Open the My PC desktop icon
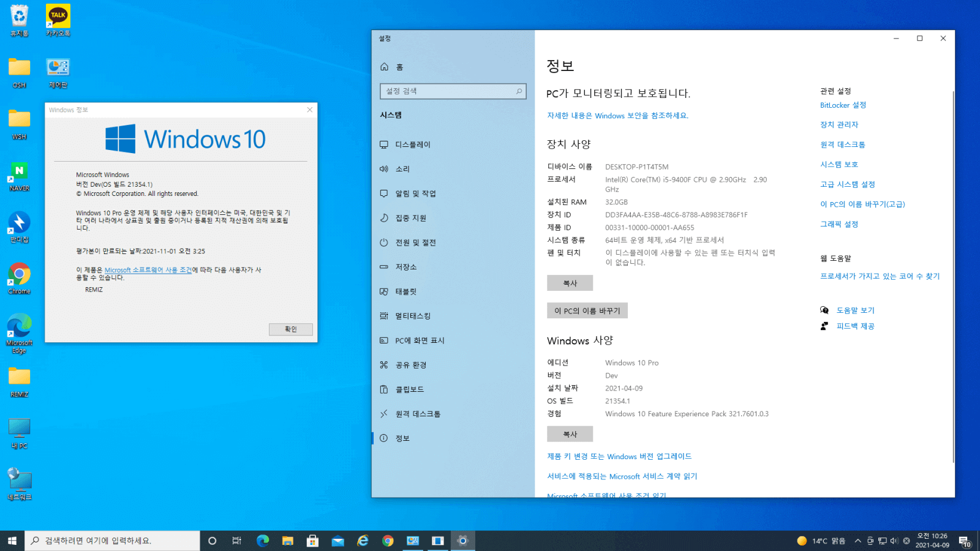This screenshot has height=551, width=980. pos(19,433)
